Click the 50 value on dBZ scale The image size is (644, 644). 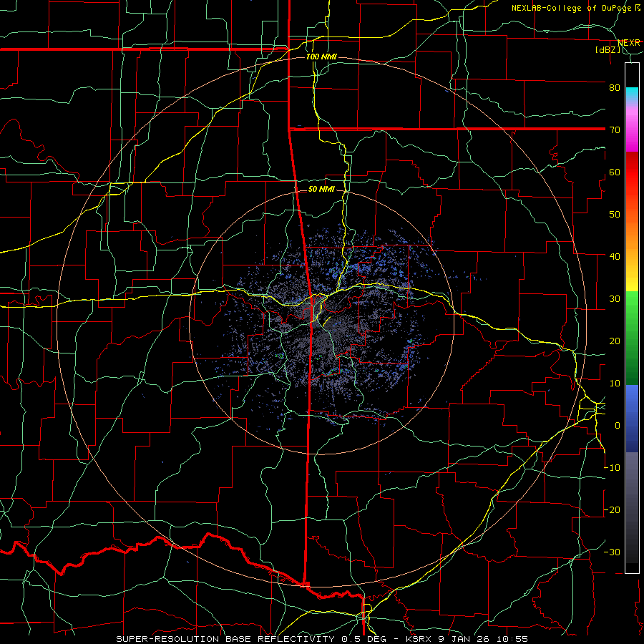click(x=615, y=215)
